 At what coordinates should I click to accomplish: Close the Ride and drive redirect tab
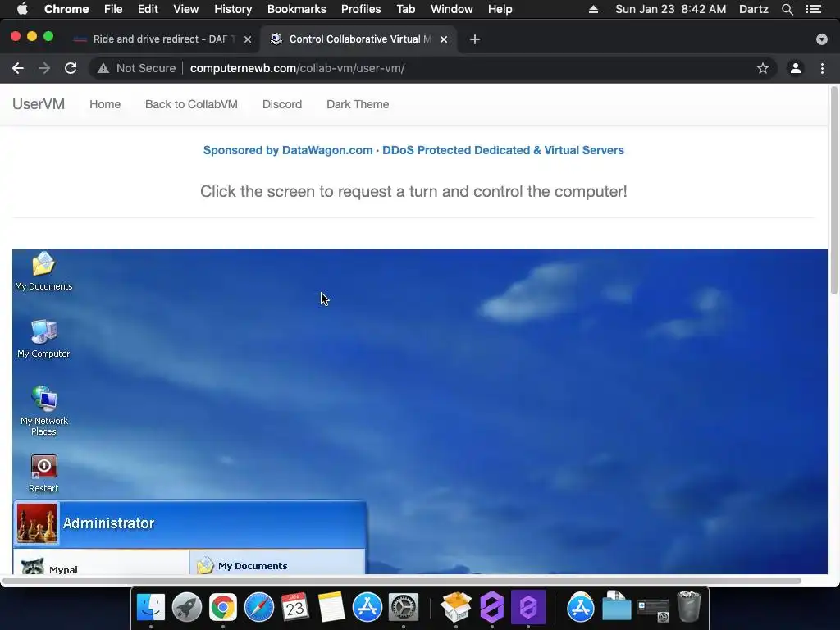pyautogui.click(x=248, y=39)
